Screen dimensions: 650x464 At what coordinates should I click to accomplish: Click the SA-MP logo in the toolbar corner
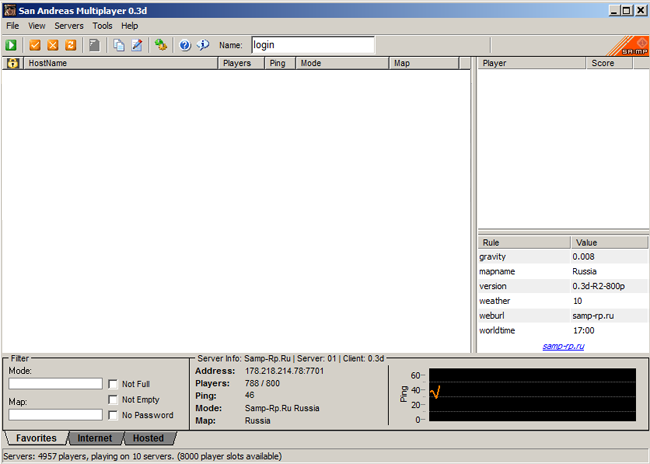[628, 46]
